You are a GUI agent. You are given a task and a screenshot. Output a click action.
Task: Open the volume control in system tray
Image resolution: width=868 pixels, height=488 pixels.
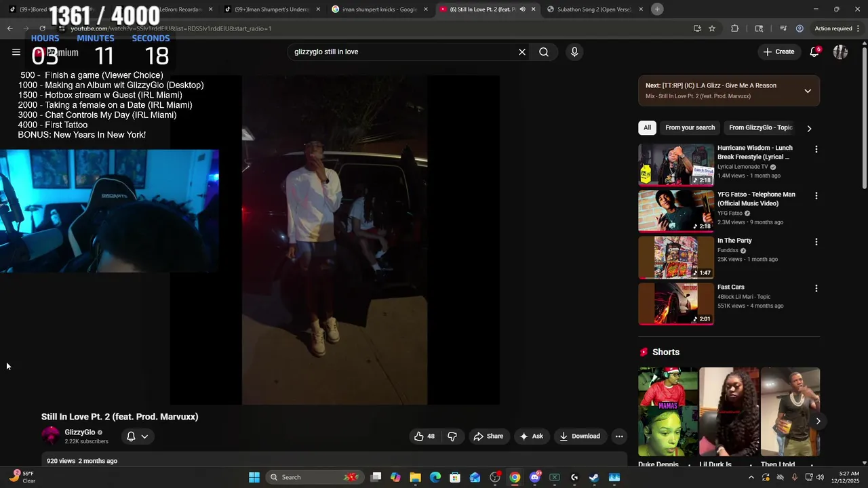click(x=821, y=477)
